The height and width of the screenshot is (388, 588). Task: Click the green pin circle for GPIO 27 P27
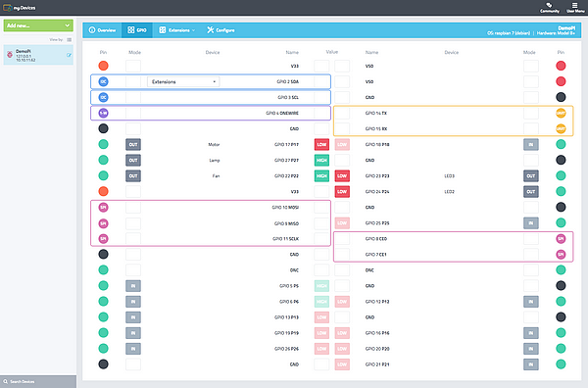point(104,160)
